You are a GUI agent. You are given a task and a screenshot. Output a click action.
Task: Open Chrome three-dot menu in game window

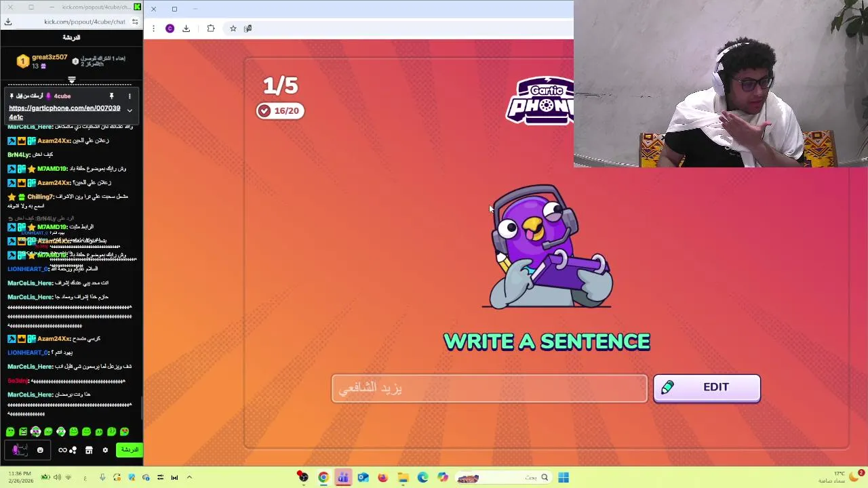tap(153, 28)
